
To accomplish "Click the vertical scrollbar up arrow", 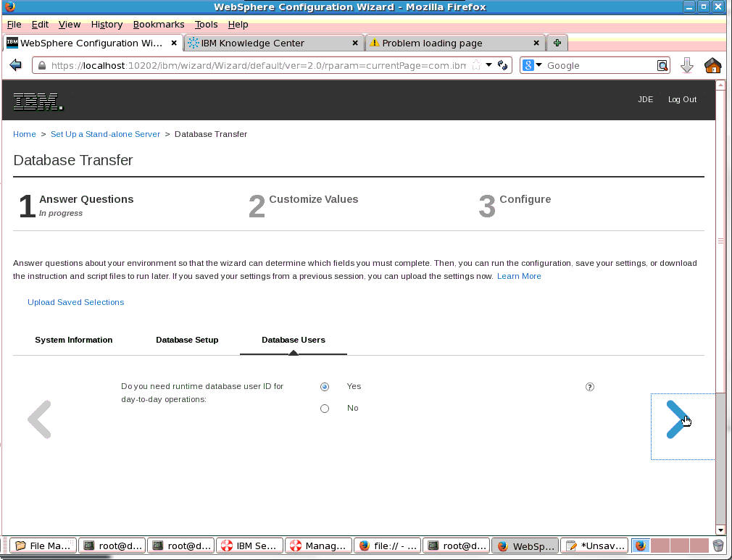I will 720,85.
